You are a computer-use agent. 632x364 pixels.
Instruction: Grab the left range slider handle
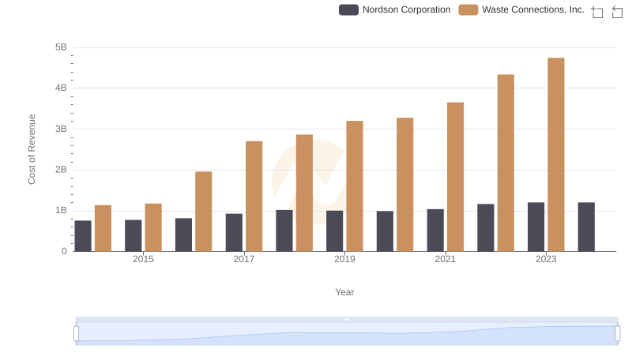[x=76, y=334]
